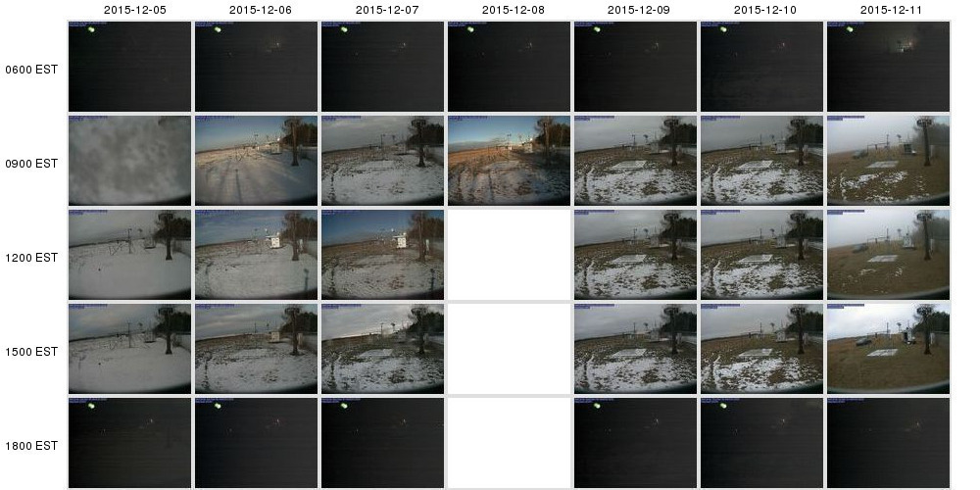Click the 1800 EST row label
The width and height of the screenshot is (980, 490).
click(x=31, y=446)
